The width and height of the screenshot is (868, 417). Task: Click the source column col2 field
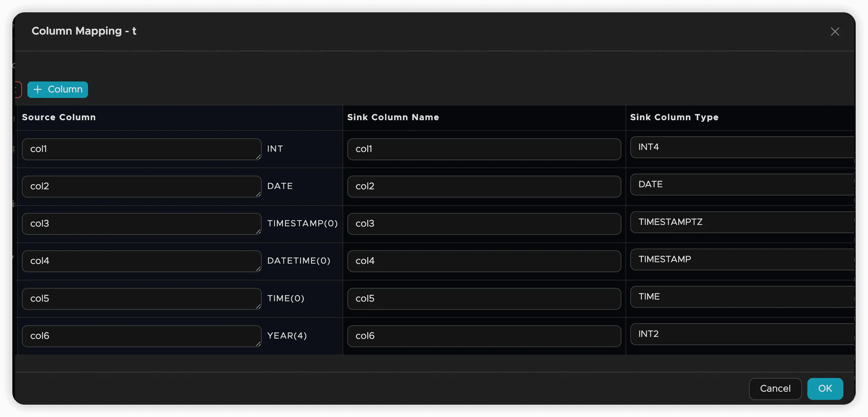coord(141,187)
